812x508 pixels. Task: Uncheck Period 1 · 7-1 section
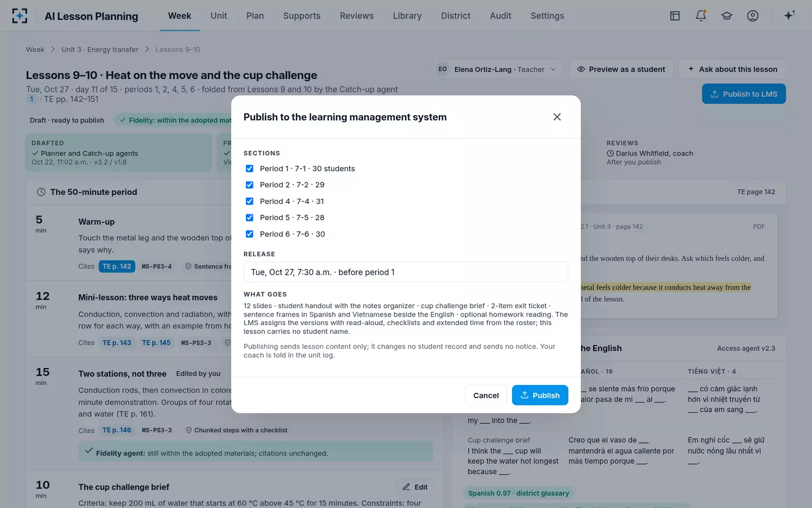click(x=249, y=169)
